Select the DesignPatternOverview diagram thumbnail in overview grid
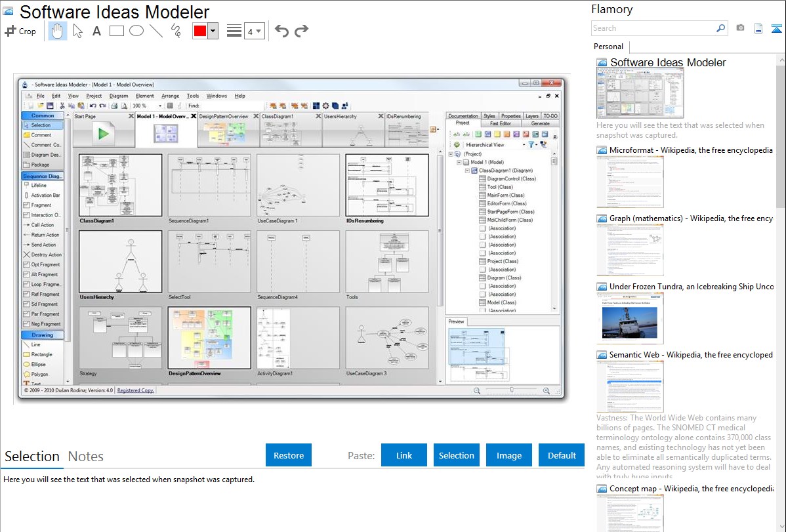786x532 pixels. 209,338
